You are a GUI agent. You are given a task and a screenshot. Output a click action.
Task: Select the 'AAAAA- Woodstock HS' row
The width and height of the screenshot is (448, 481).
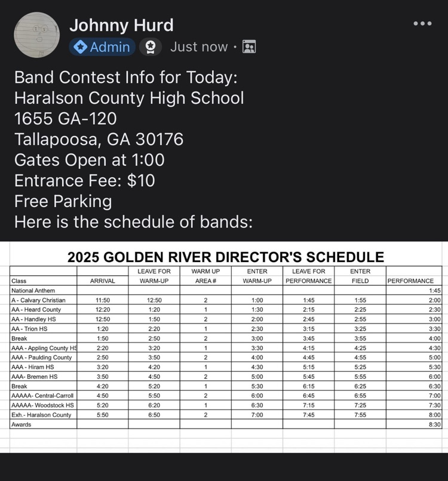click(x=41, y=405)
